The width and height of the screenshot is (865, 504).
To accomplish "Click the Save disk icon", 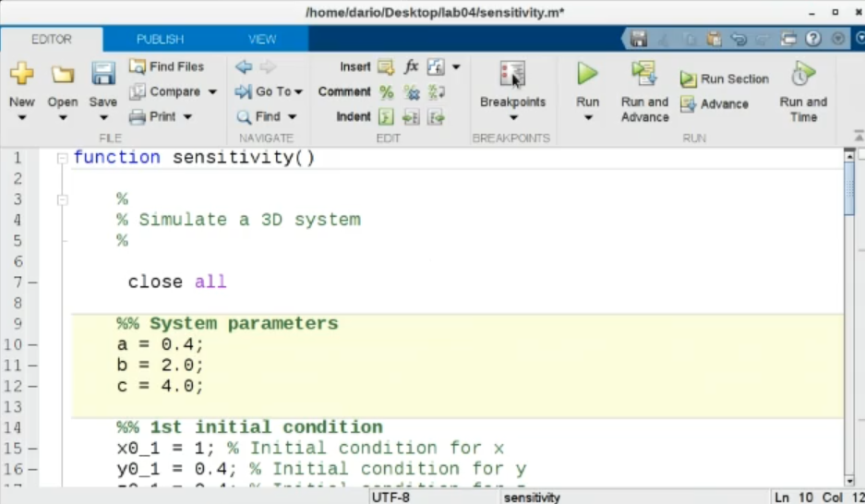I will (x=102, y=74).
